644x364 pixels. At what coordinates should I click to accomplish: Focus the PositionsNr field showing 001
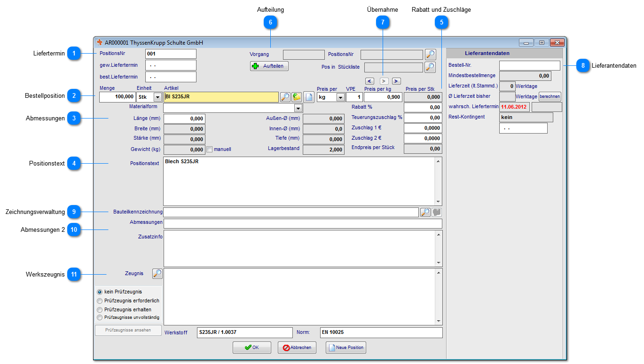(x=171, y=54)
